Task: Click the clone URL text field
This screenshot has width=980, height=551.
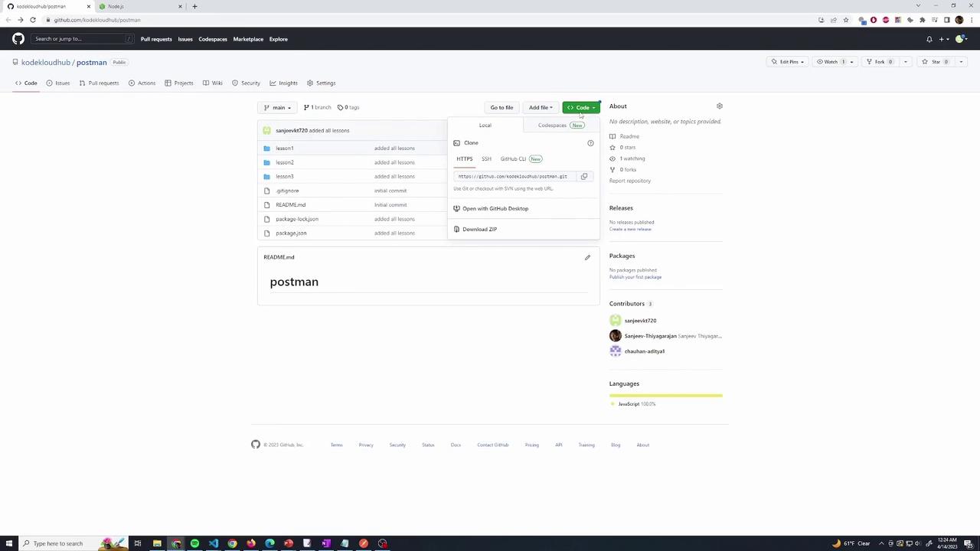Action: 514,177
